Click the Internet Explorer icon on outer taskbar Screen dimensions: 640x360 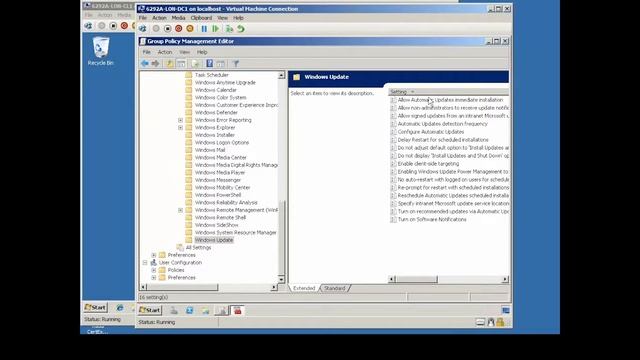tap(120, 307)
